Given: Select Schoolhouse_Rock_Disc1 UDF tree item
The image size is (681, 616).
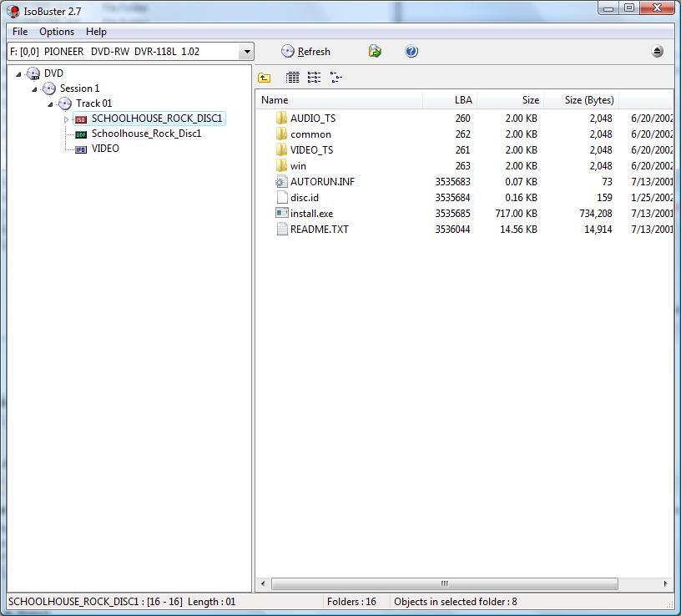Looking at the screenshot, I should (146, 134).
